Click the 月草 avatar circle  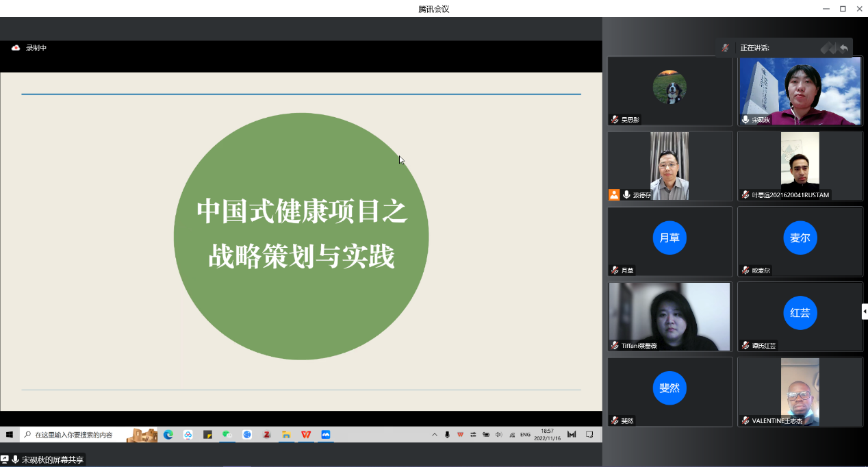pos(669,238)
